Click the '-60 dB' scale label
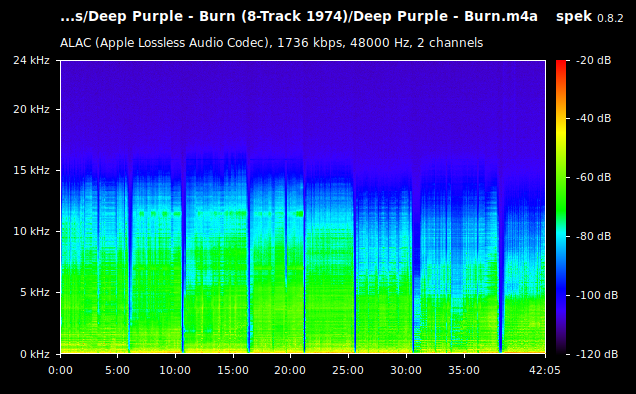 pos(593,177)
